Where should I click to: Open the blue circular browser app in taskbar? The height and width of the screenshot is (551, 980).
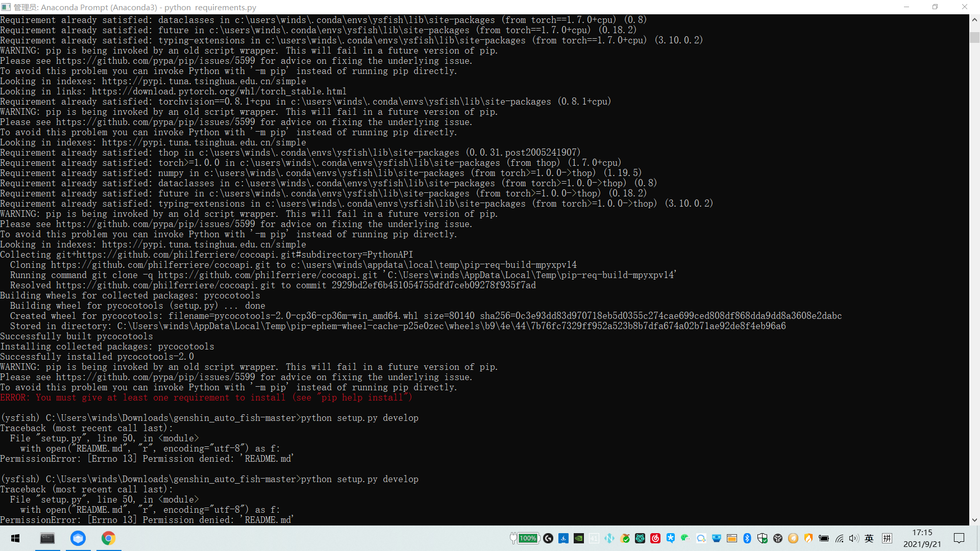(78, 538)
